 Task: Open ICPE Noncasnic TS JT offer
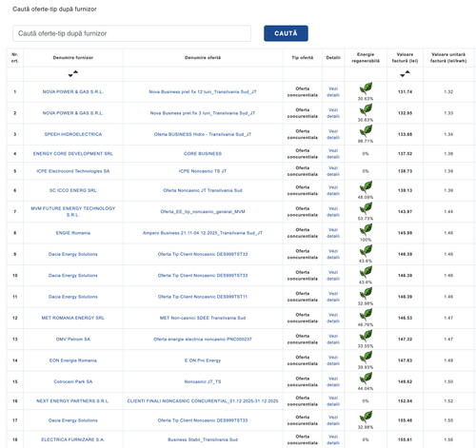[203, 171]
